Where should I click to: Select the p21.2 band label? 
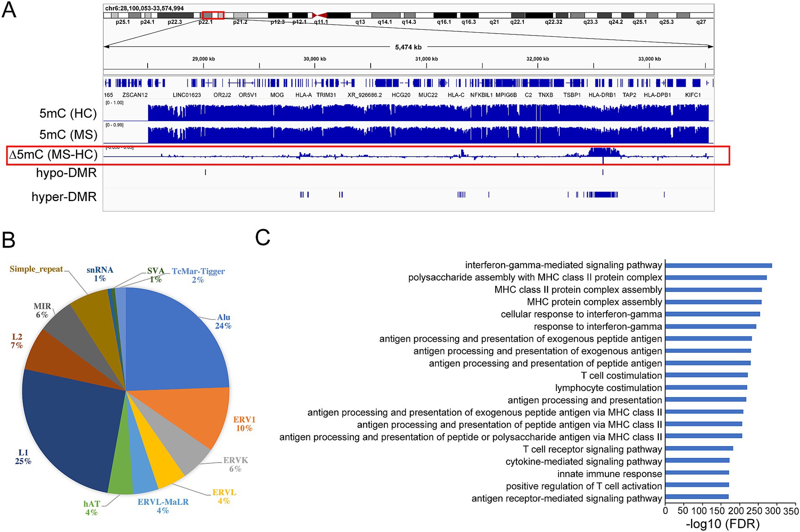[240, 22]
